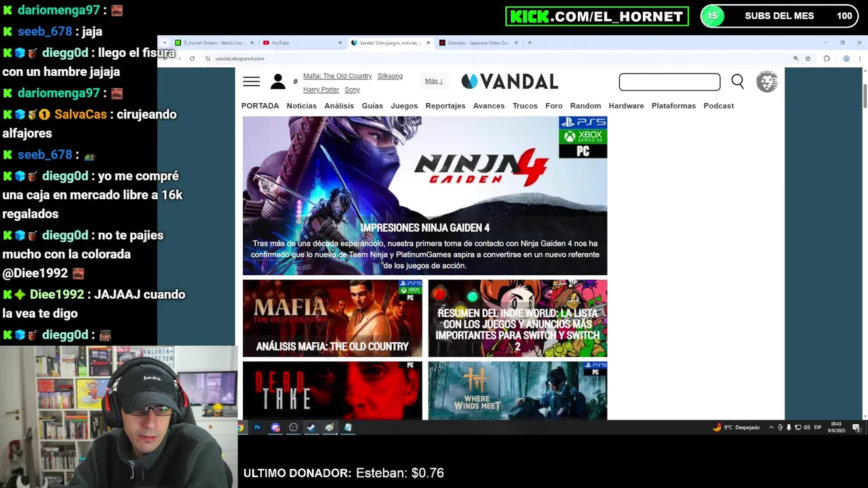Open the Harry Potter trending link
The width and height of the screenshot is (868, 488).
[321, 89]
